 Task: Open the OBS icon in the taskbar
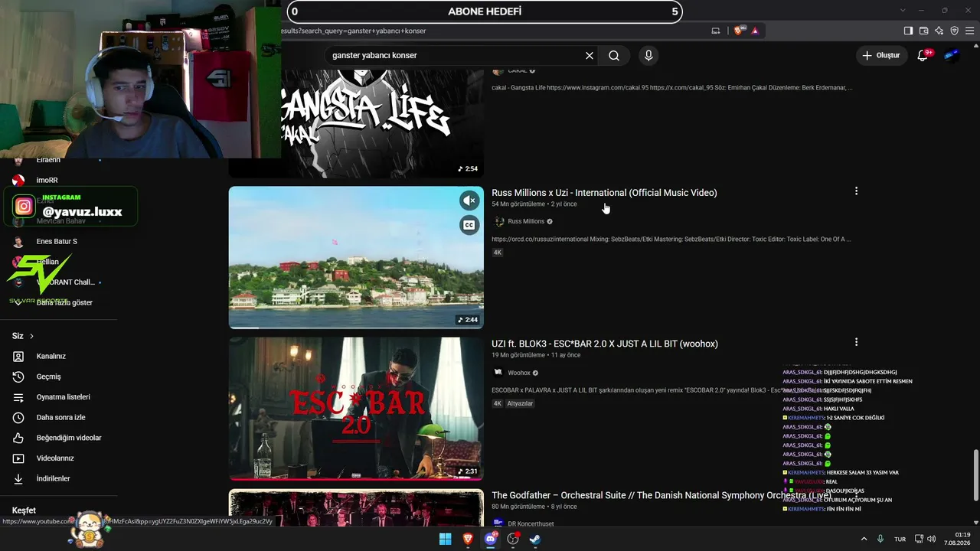click(513, 539)
